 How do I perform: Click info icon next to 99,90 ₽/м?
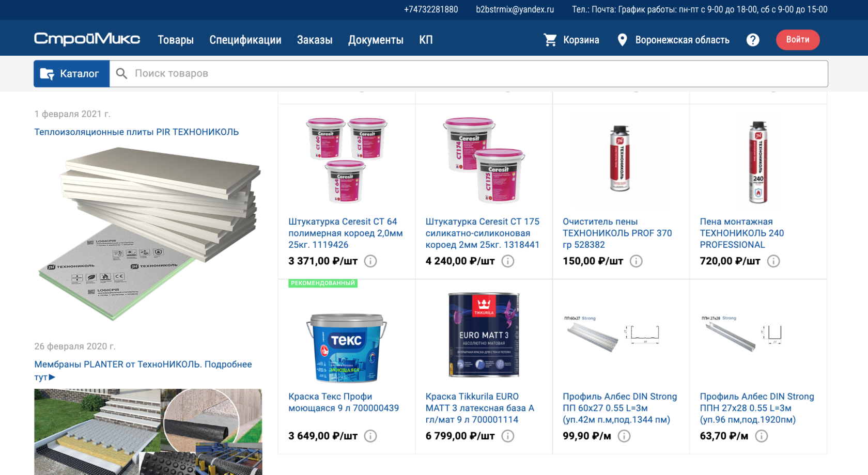coord(624,436)
